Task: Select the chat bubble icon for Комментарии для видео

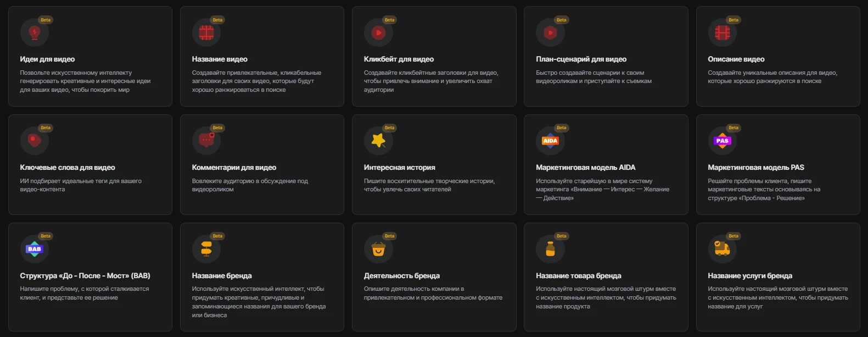Action: [206, 141]
